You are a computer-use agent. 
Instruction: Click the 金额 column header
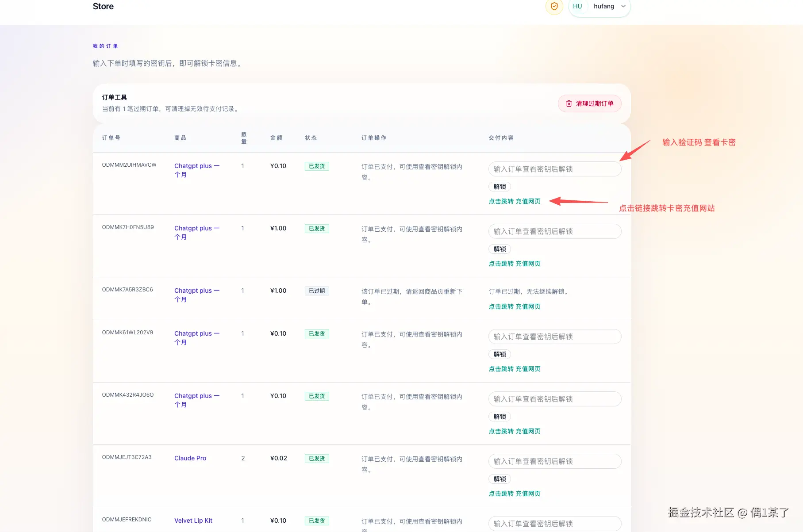pos(276,138)
